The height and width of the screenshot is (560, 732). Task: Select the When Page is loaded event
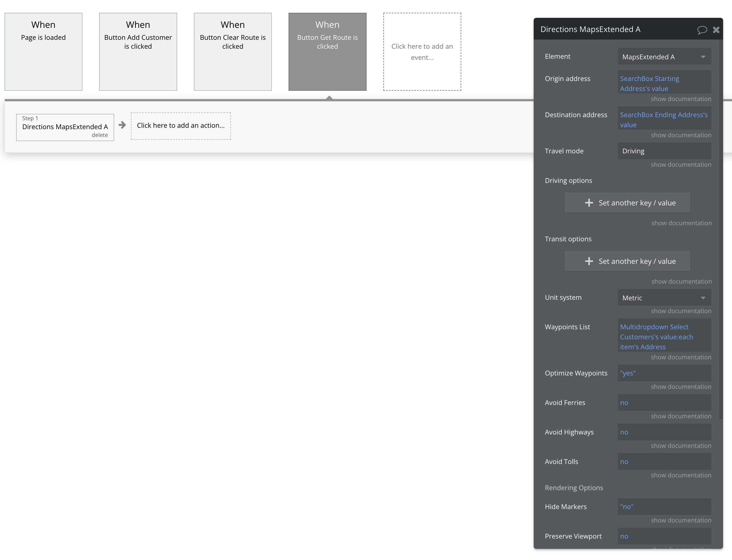(x=43, y=51)
